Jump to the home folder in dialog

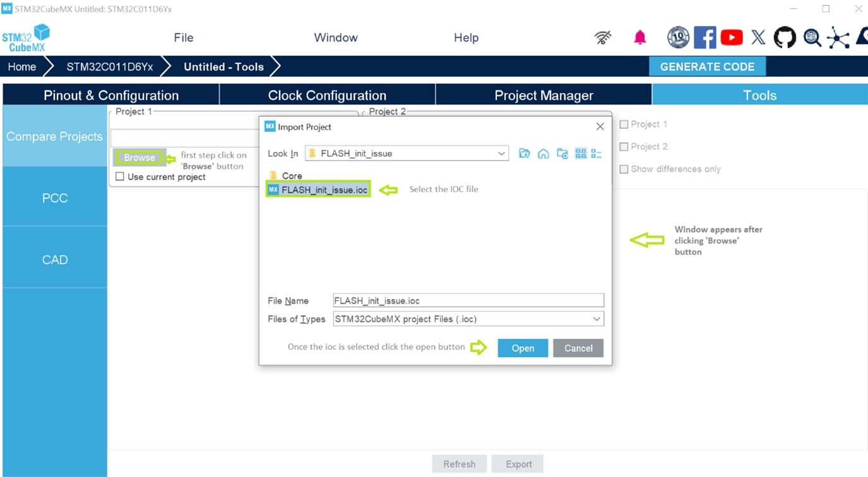click(x=543, y=154)
